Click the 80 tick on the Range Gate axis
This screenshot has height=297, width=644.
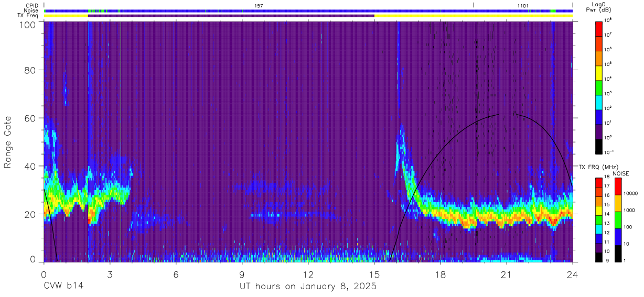click(30, 70)
